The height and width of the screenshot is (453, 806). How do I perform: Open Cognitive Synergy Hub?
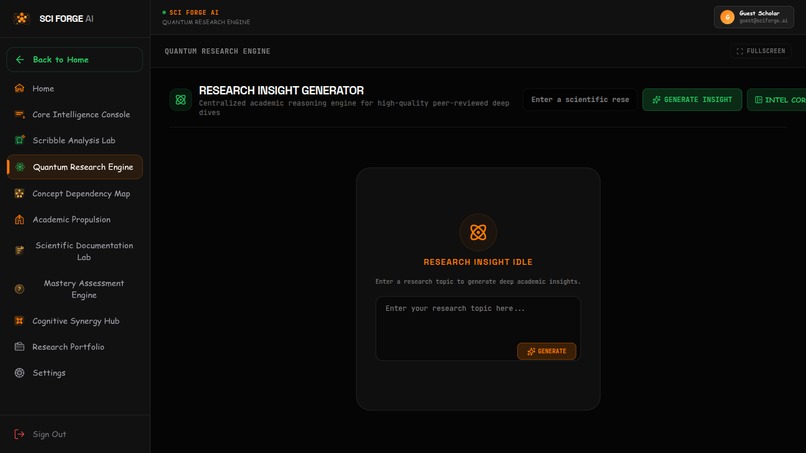tap(75, 321)
